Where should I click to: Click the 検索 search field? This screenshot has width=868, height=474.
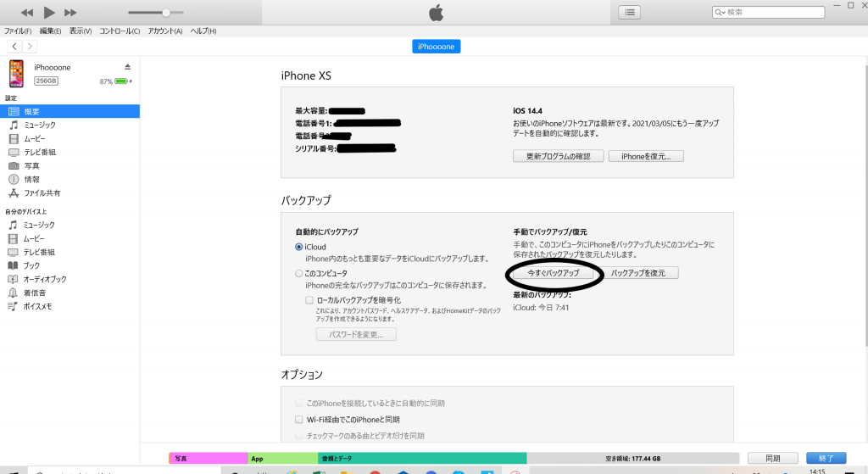pyautogui.click(x=768, y=12)
